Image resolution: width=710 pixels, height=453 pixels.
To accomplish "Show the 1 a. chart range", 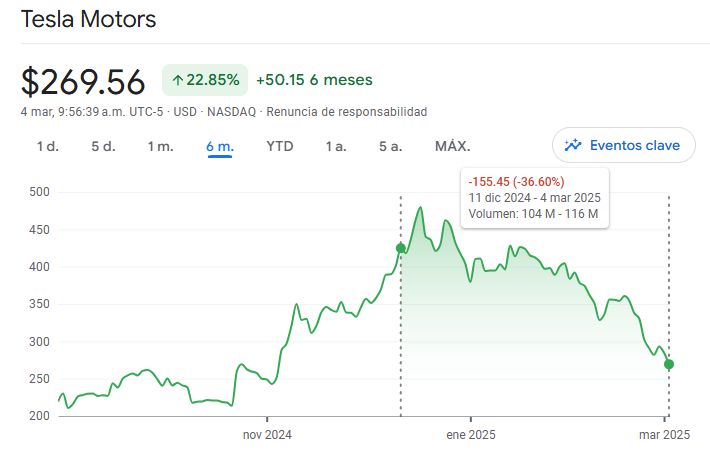I will point(336,146).
